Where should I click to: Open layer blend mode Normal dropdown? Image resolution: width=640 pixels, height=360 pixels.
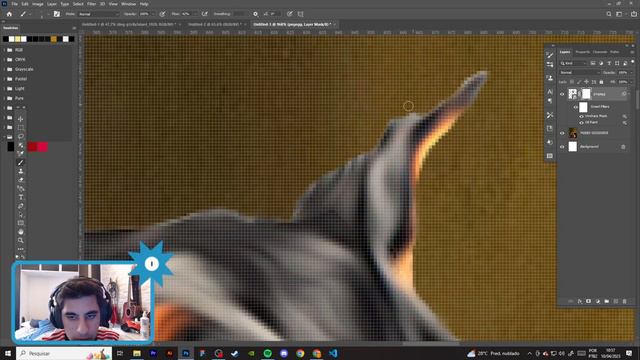click(580, 73)
